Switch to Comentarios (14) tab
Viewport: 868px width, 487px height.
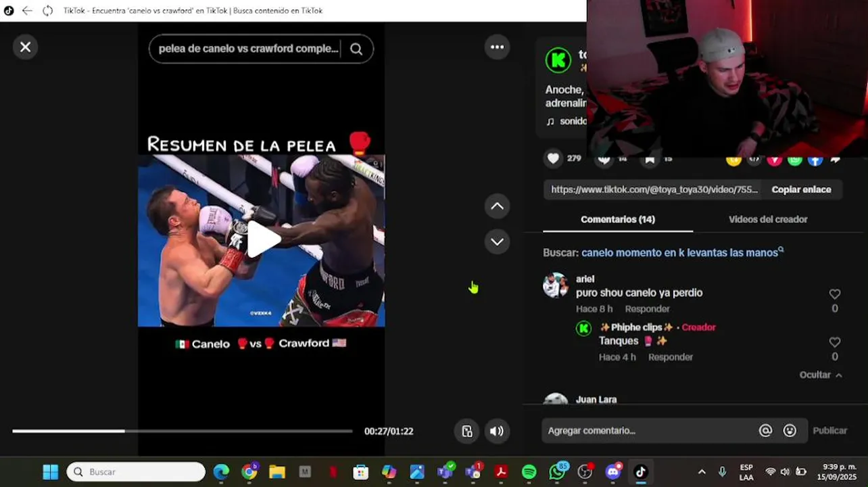pyautogui.click(x=618, y=219)
